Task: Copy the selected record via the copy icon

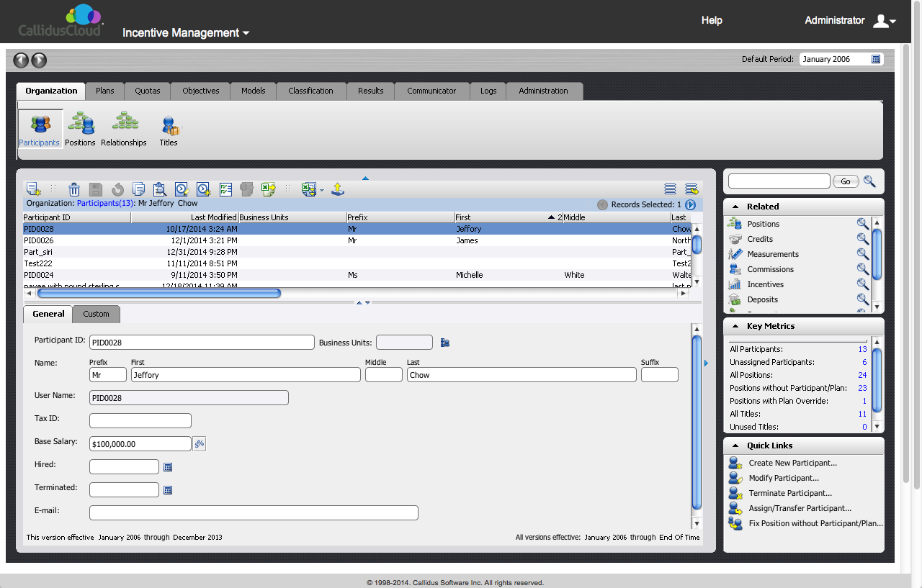Action: pyautogui.click(x=138, y=189)
